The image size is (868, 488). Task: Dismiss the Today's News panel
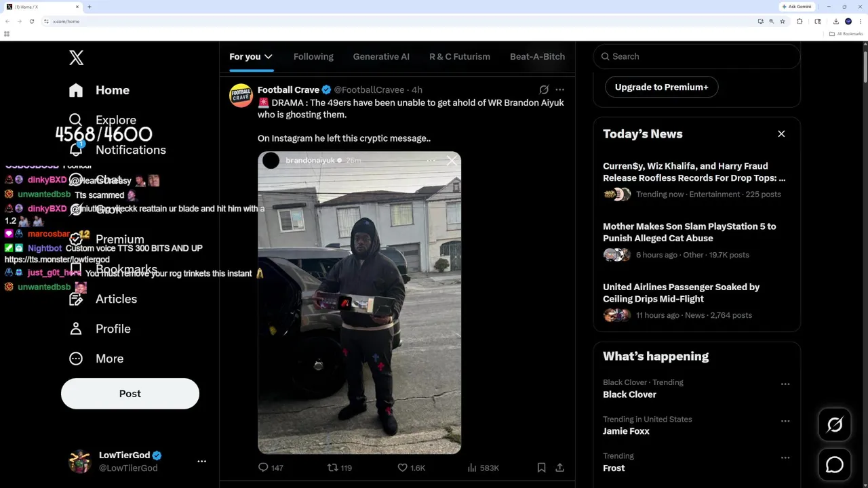pos(781,134)
